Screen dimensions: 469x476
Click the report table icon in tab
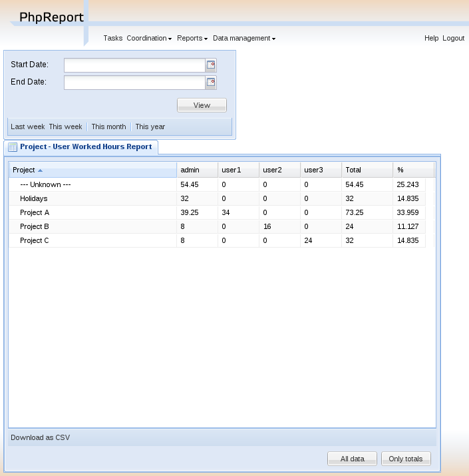13,147
